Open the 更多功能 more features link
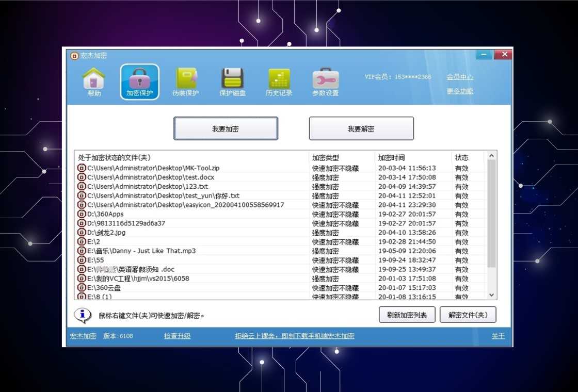Viewport: 578px width, 392px height. (459, 90)
